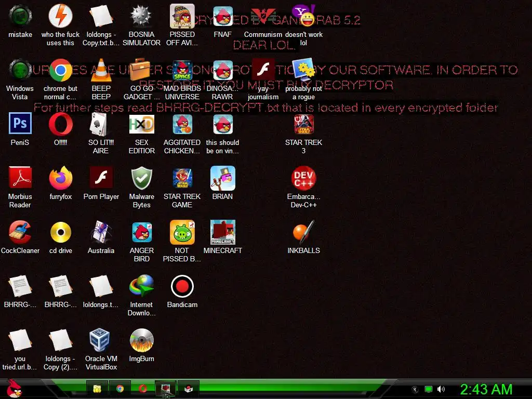Open the Internet Downlo... globe icon
The width and height of the screenshot is (532, 399).
pyautogui.click(x=141, y=286)
